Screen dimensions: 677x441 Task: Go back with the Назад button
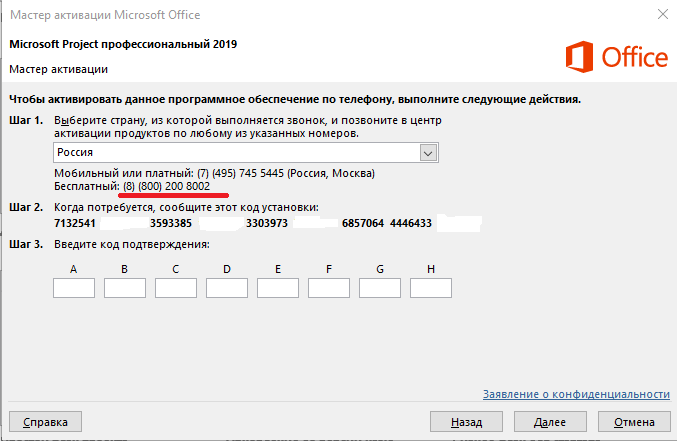466,422
